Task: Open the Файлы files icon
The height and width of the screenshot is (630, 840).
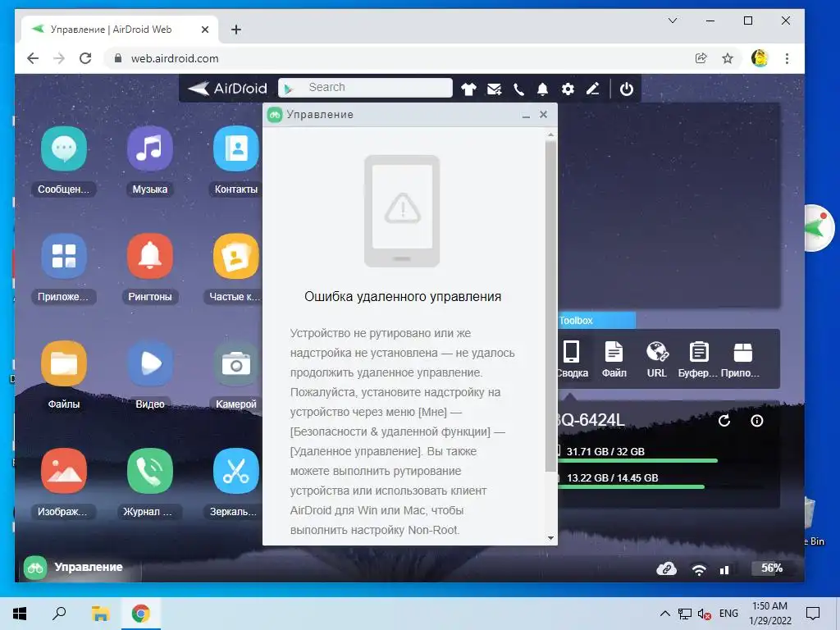Action: tap(64, 363)
